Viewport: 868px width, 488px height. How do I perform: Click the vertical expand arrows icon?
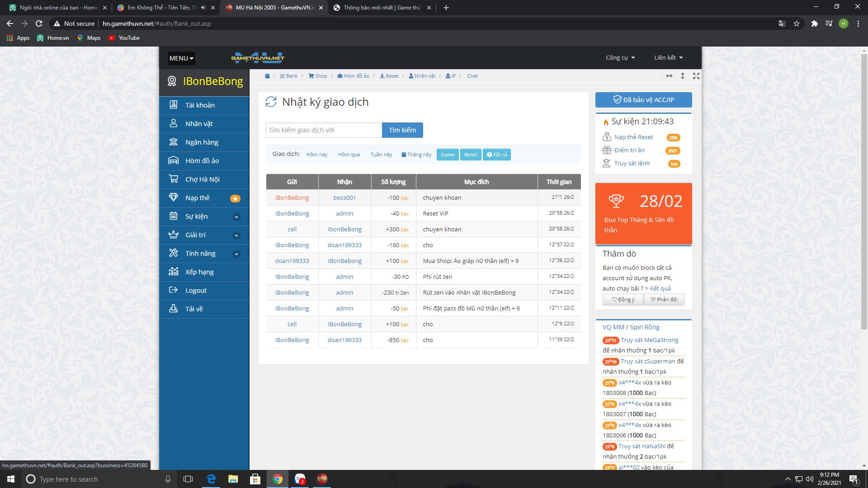tap(683, 76)
